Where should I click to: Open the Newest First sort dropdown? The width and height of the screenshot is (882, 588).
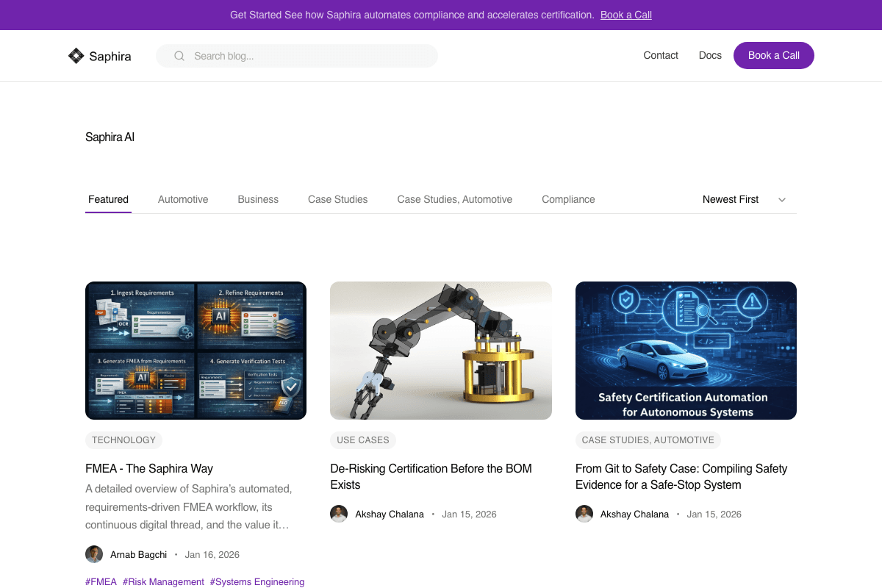tap(745, 199)
